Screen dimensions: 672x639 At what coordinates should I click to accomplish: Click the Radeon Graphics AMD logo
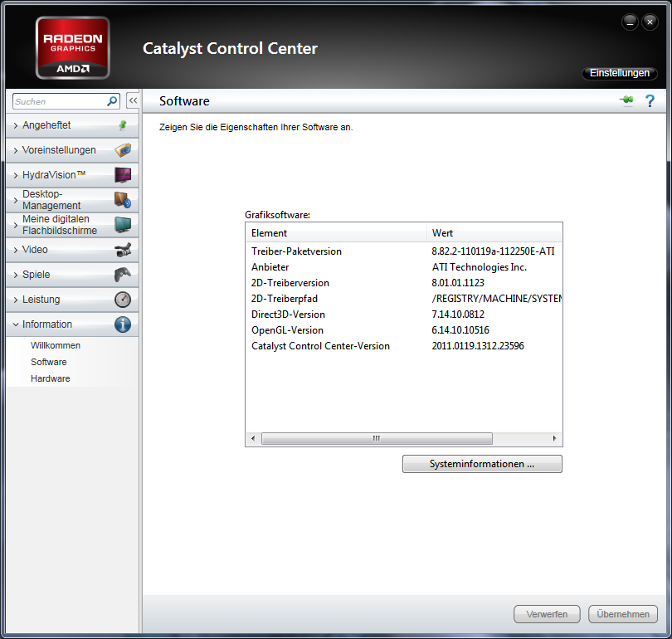click(x=73, y=47)
